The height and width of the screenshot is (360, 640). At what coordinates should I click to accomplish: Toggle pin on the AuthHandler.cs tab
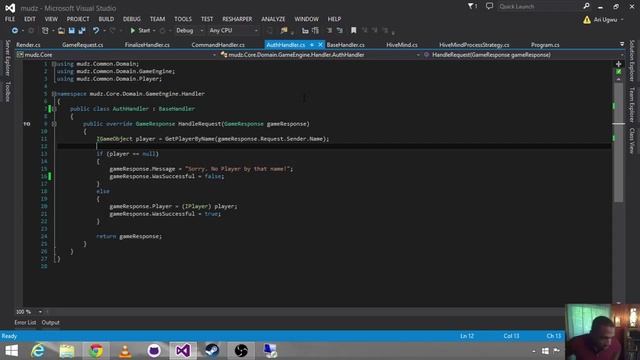click(312, 45)
